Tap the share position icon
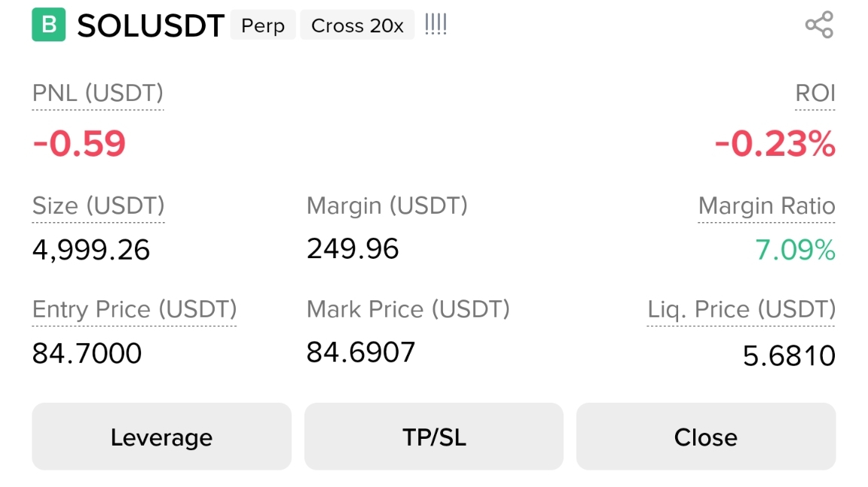This screenshot has width=868, height=487. [x=819, y=26]
